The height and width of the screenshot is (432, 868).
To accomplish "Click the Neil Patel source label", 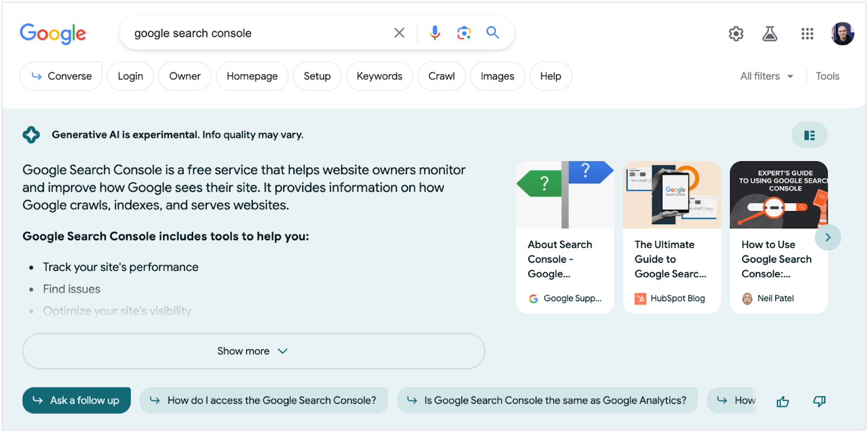I will (x=768, y=298).
